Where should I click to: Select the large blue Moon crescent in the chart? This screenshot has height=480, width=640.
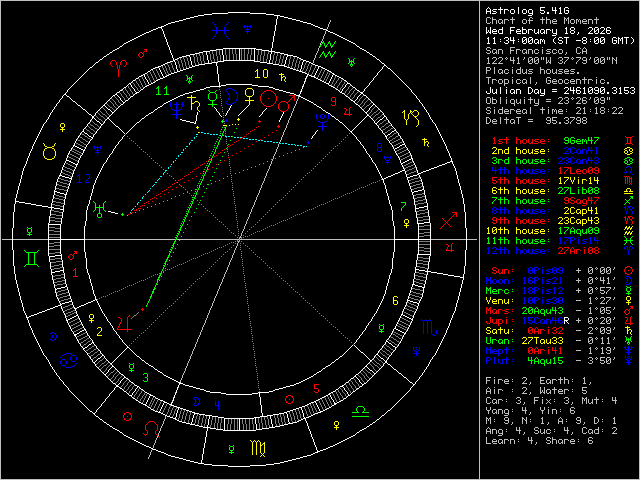(231, 96)
